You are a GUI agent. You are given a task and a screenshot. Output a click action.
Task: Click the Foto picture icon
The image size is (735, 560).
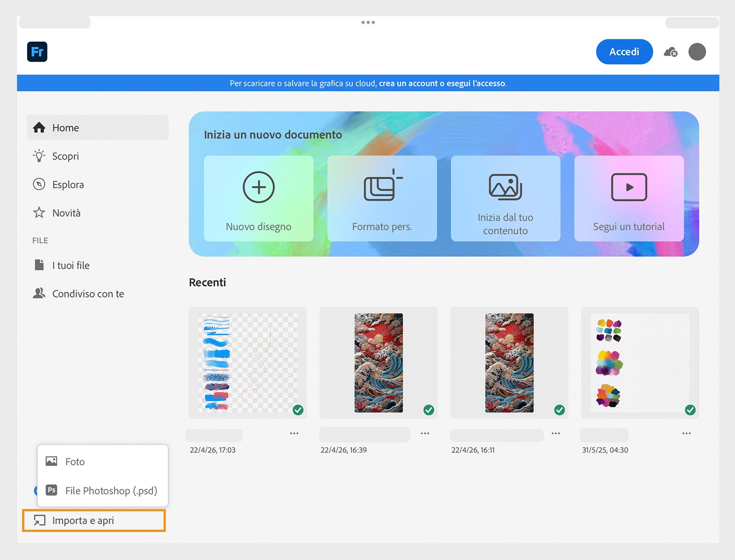point(51,461)
